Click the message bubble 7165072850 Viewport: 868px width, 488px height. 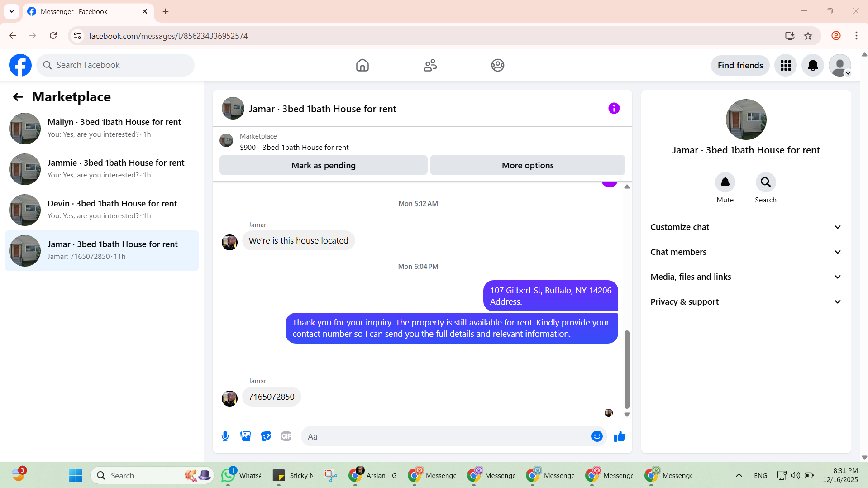click(x=272, y=397)
